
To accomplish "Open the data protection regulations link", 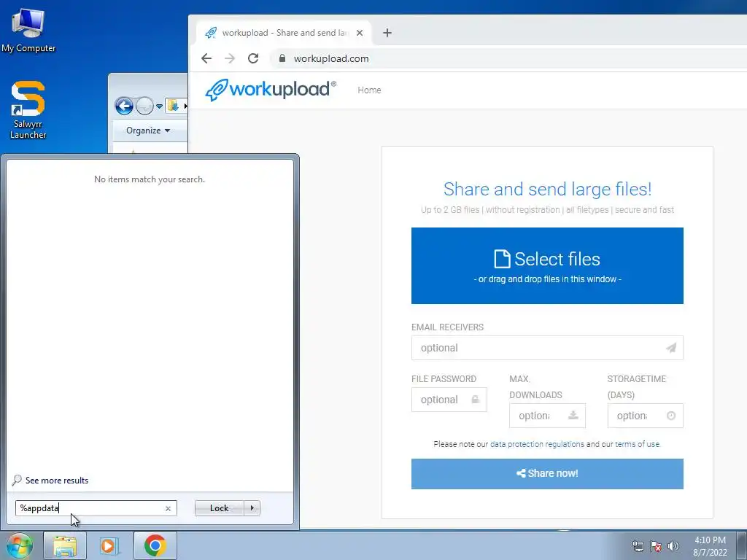I will click(x=537, y=444).
